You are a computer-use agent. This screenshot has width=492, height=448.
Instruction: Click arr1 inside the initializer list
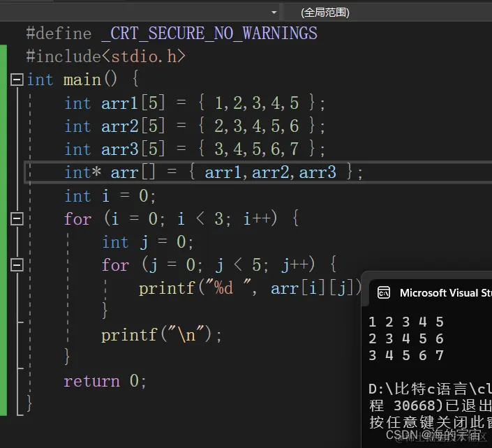[223, 172]
